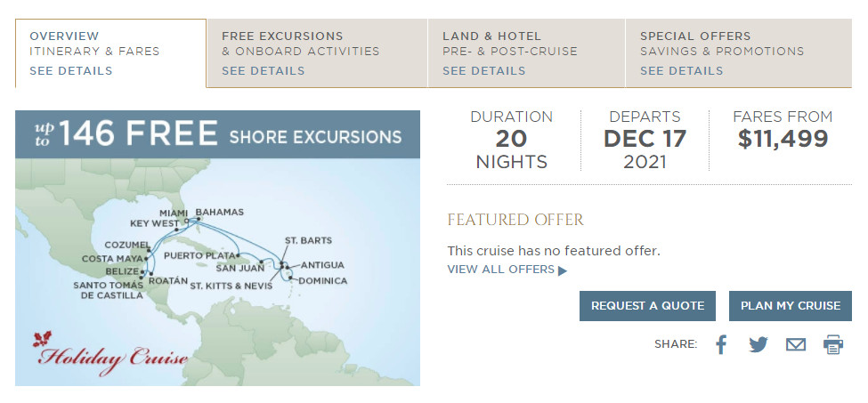Follow See Details under Special Offers
This screenshot has width=868, height=403.
[681, 71]
